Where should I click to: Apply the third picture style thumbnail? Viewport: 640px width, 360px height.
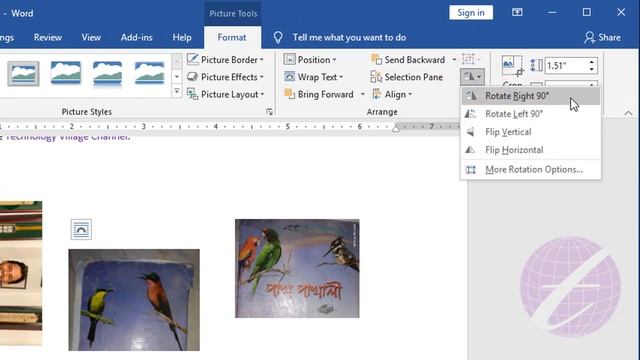pos(107,73)
